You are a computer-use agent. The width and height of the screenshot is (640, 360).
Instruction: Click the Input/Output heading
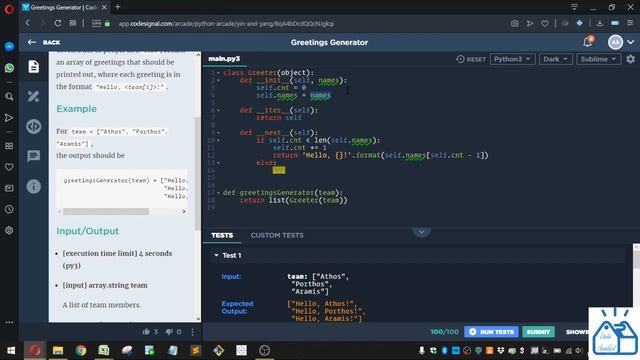(87, 231)
